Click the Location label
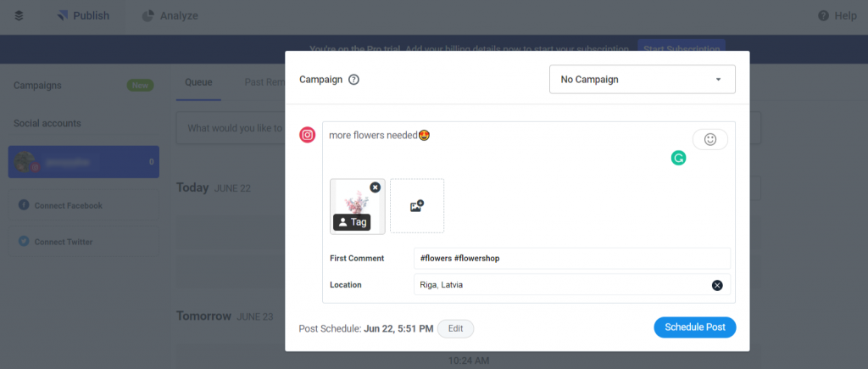This screenshot has height=369, width=868. [346, 285]
